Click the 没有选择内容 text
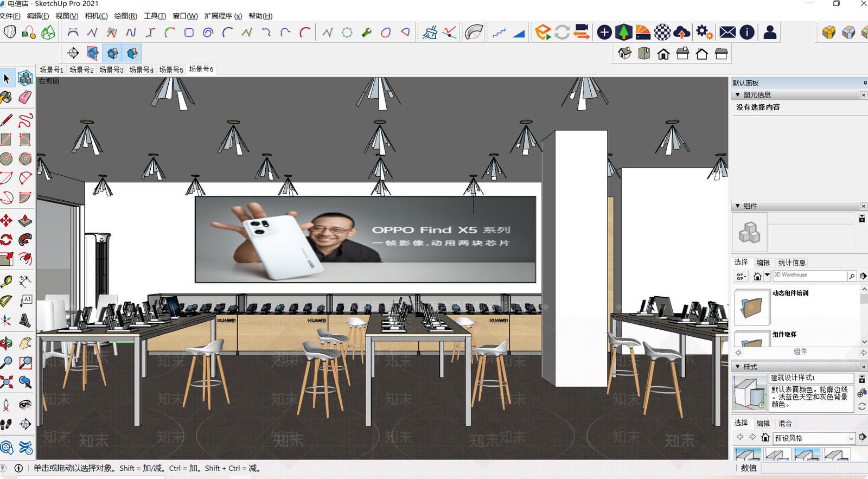Image resolution: width=868 pixels, height=479 pixels. pyautogui.click(x=758, y=107)
